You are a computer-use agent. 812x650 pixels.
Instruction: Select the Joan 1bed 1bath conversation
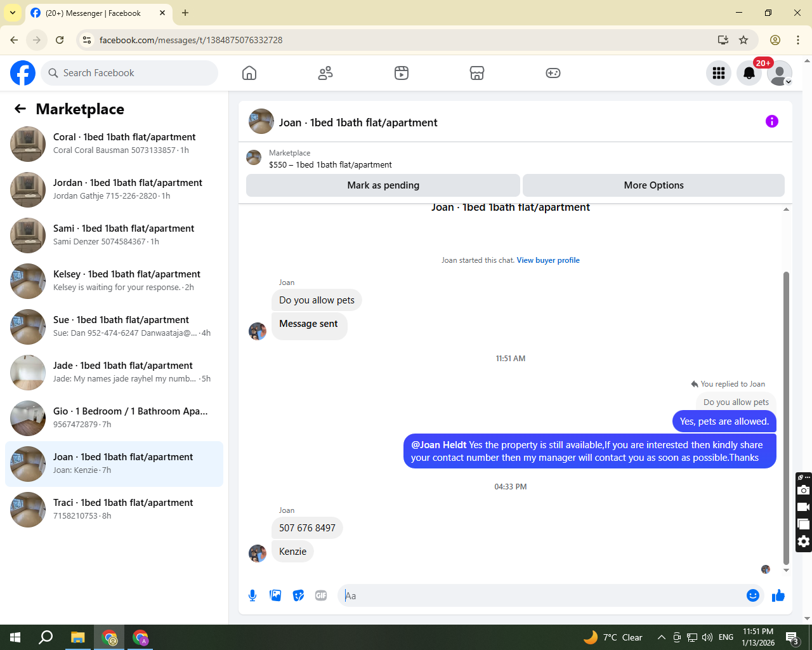point(114,464)
